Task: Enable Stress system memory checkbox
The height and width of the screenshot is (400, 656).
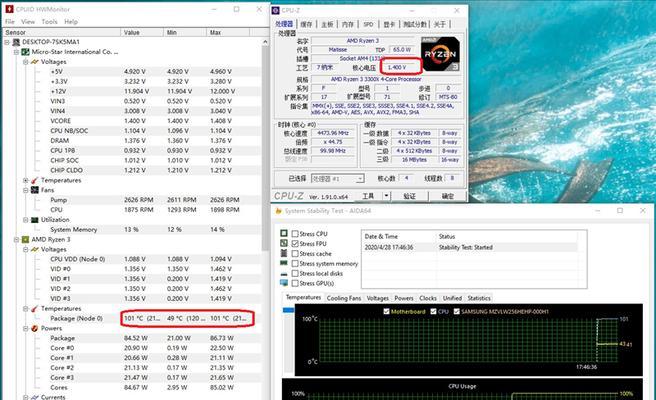Action: tap(295, 264)
